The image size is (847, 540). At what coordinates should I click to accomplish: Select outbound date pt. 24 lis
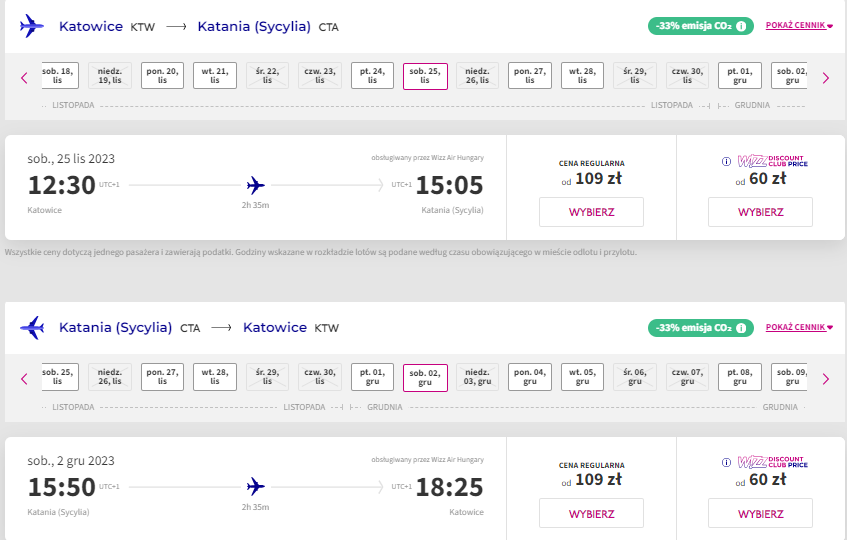tap(372, 76)
